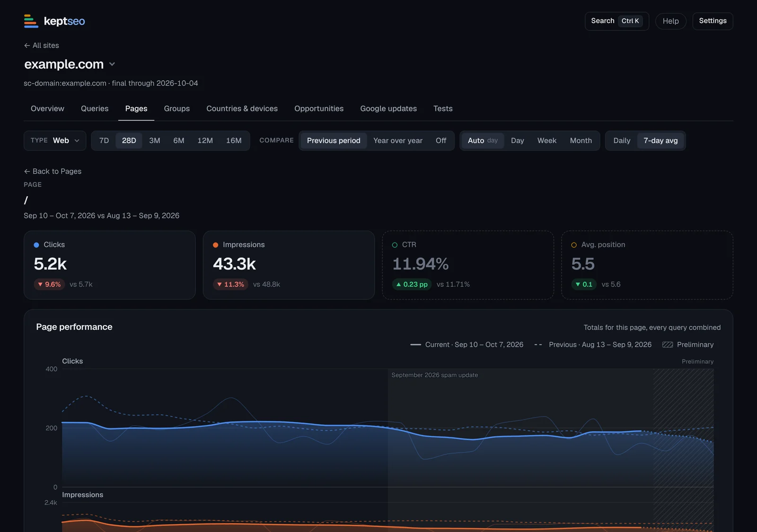This screenshot has height=532, width=757.
Task: Select the 3M date range
Action: click(x=155, y=141)
